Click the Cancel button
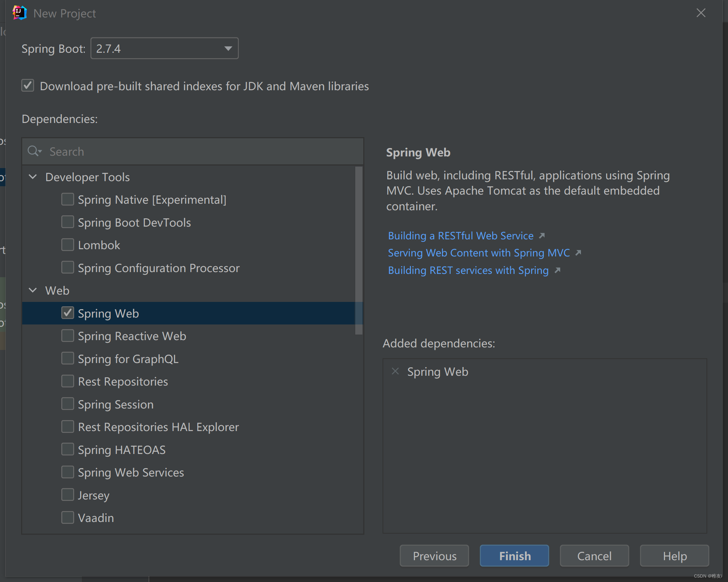Image resolution: width=728 pixels, height=582 pixels. (594, 555)
